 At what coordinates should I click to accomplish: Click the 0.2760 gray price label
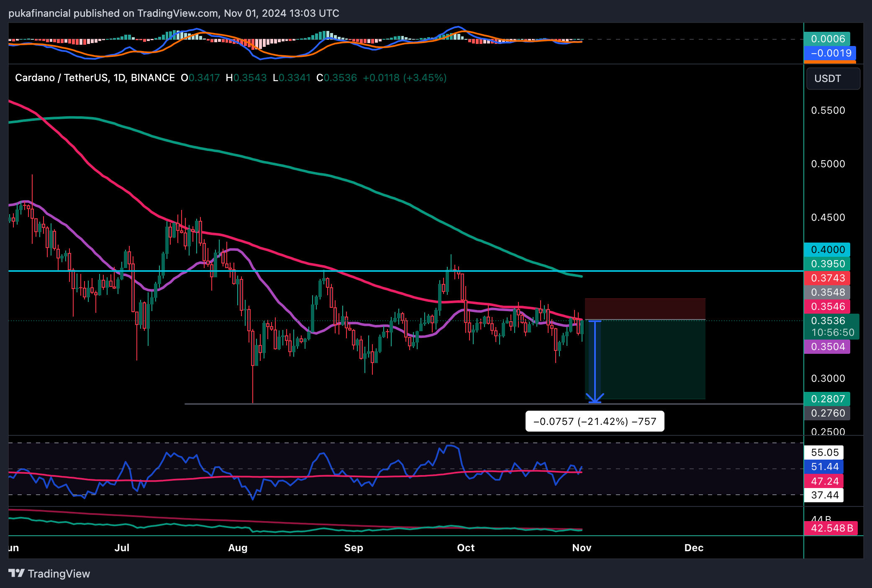coord(827,413)
